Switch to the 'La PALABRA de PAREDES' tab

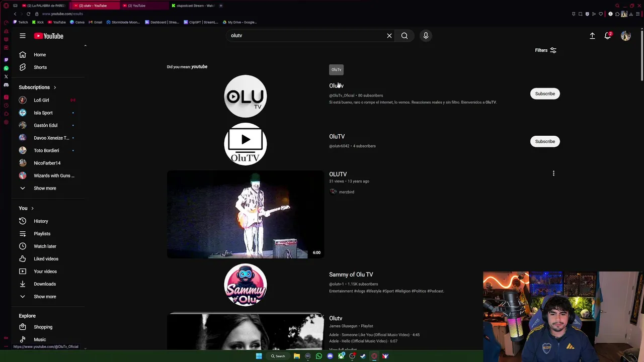pyautogui.click(x=44, y=6)
